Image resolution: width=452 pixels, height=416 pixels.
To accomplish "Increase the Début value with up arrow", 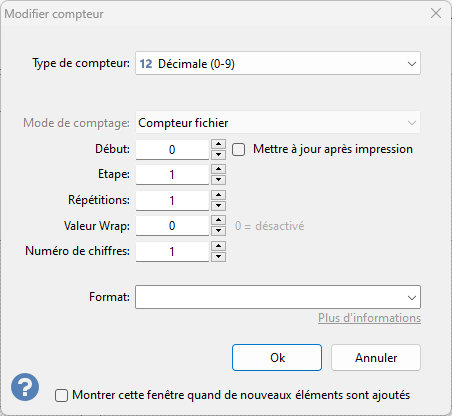I will tap(218, 144).
